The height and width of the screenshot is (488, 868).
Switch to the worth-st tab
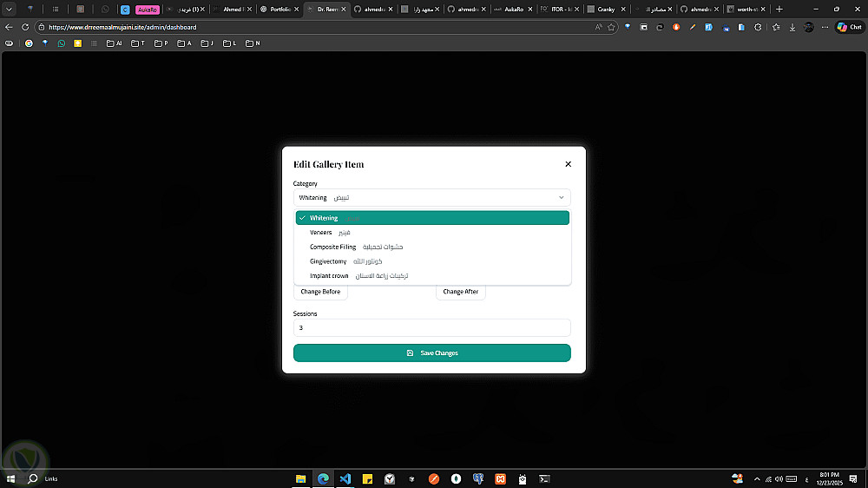746,10
